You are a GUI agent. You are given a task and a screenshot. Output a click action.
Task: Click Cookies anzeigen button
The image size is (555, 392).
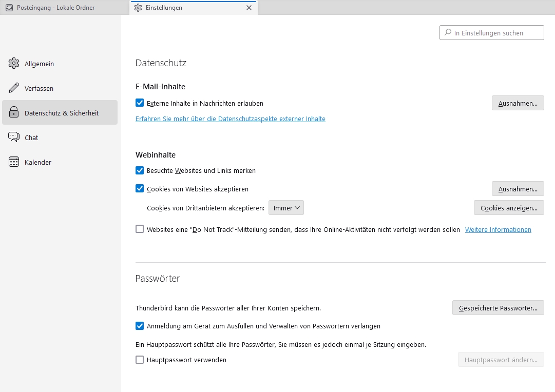[x=508, y=208]
